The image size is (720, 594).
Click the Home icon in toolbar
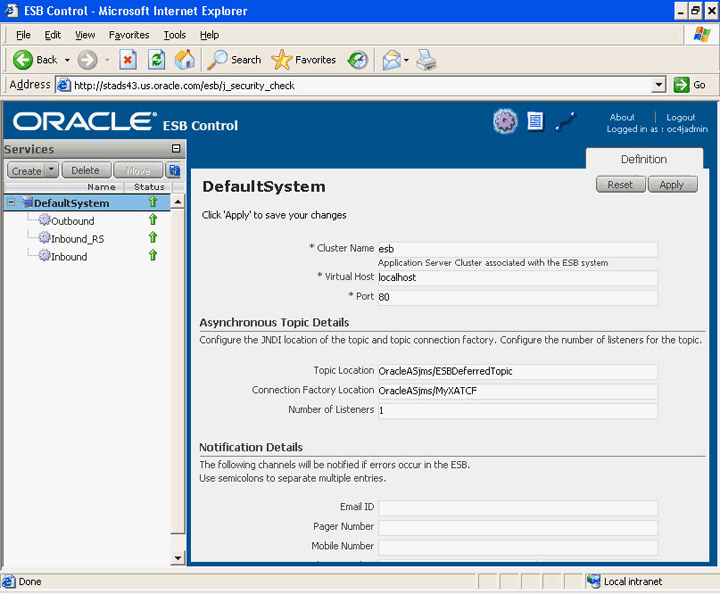[x=185, y=60]
